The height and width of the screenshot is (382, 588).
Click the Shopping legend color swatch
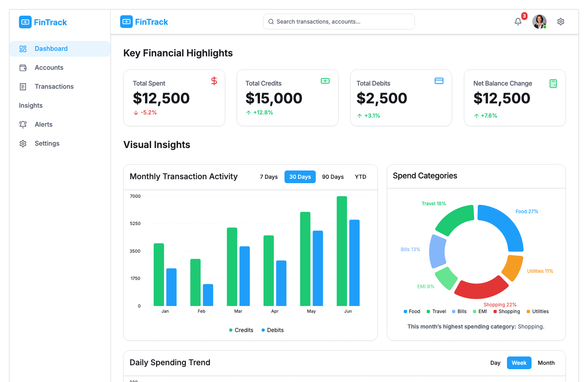(495, 312)
